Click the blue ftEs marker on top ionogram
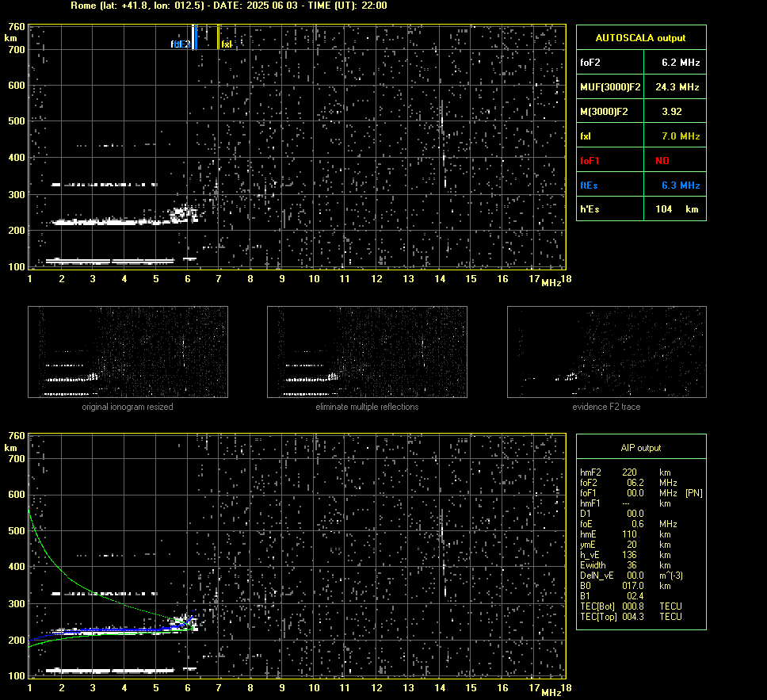Screen dimensions: 767x700 [195, 37]
